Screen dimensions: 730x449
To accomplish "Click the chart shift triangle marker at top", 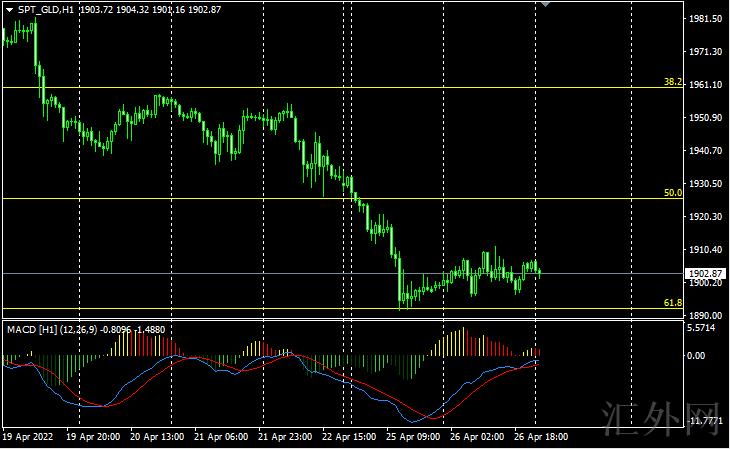I will (545, 4).
